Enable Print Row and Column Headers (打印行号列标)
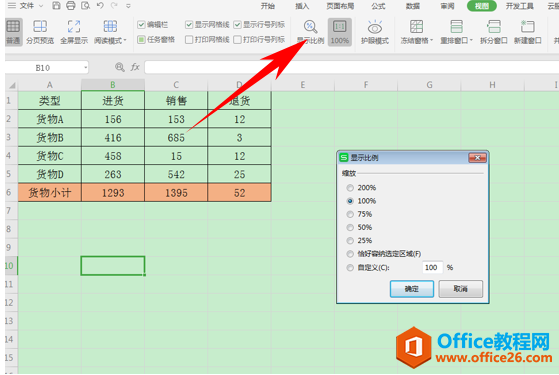 coord(237,39)
